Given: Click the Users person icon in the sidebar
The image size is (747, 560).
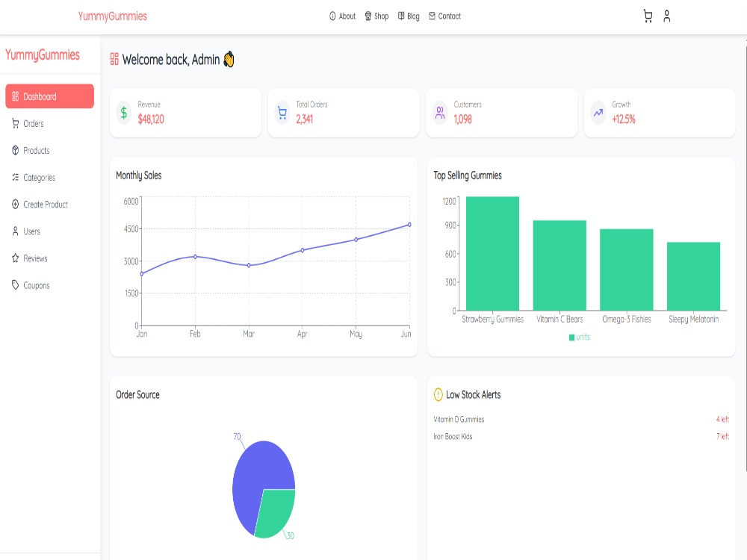Looking at the screenshot, I should click(15, 231).
